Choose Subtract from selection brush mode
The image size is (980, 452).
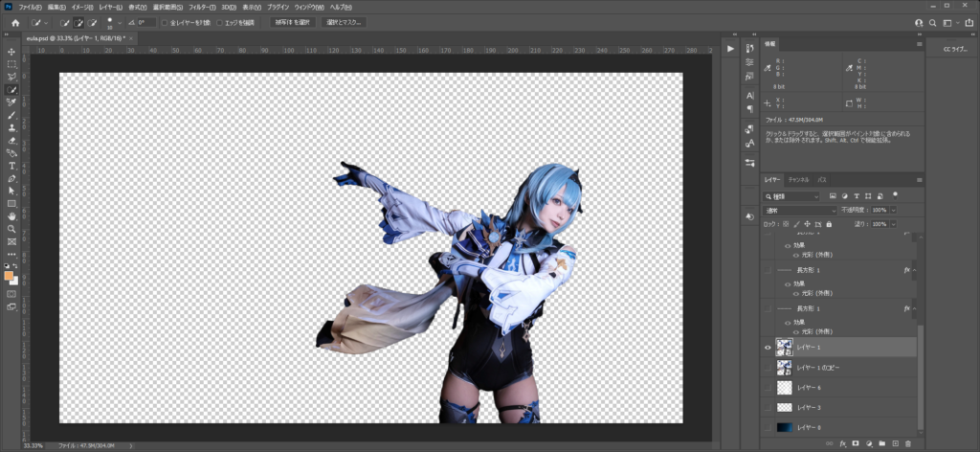tap(93, 23)
